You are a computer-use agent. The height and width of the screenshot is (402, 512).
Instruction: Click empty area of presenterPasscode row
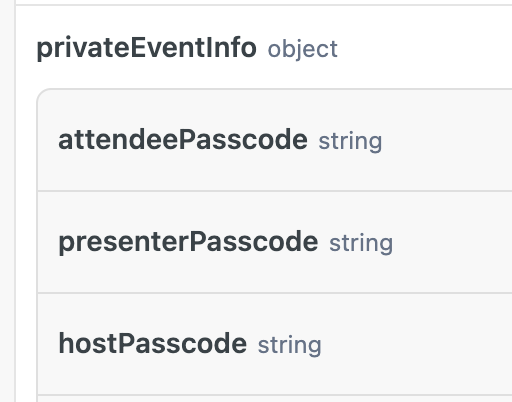click(453, 242)
